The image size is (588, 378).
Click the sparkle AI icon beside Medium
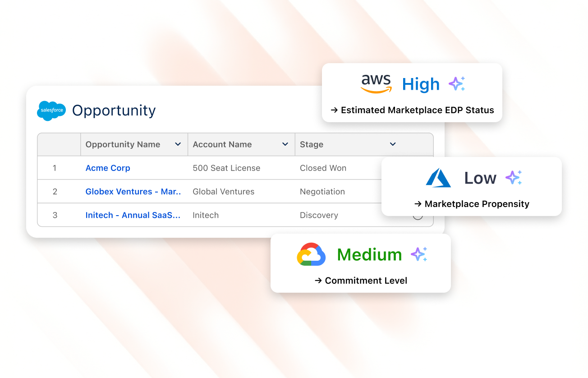click(418, 254)
